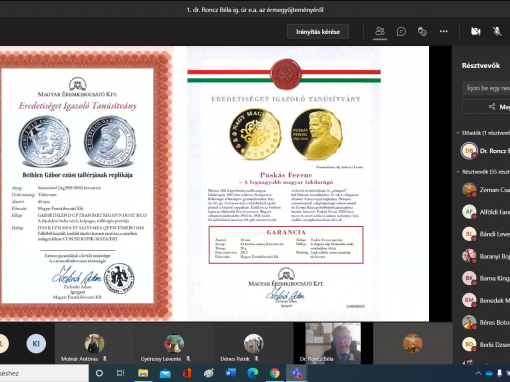The height and width of the screenshot is (382, 510).
Task: Open Microsoft Edge from the taskbar
Action: tap(253, 373)
